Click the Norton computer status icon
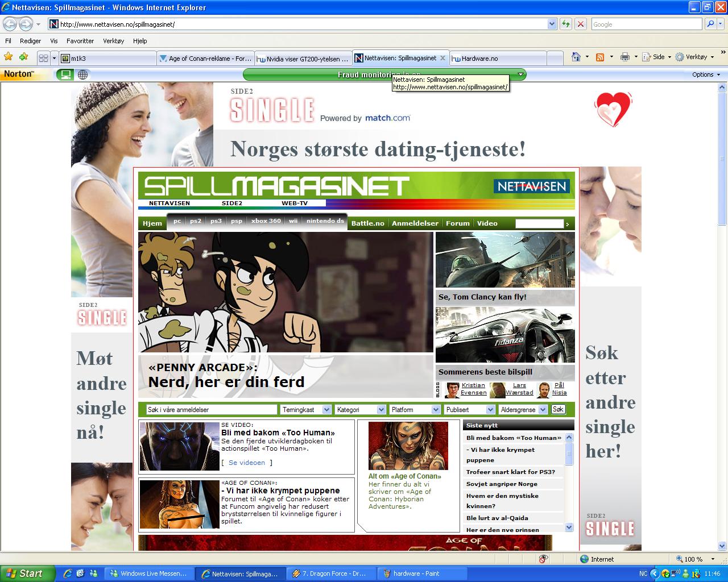Screen dimensions: 728x582 click(65, 74)
